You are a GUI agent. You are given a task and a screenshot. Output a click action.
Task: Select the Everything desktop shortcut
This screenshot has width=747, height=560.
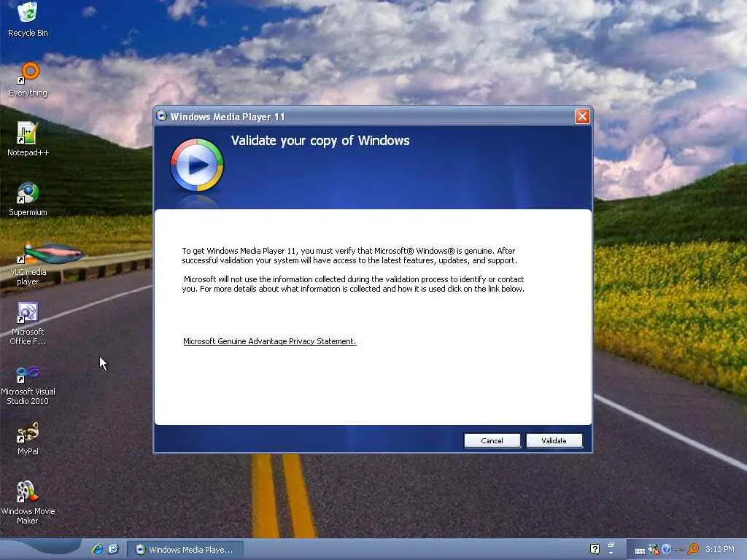28,80
